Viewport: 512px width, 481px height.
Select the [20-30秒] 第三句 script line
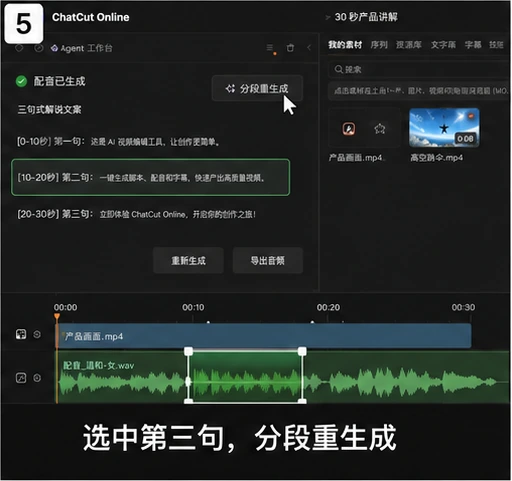click(x=136, y=214)
